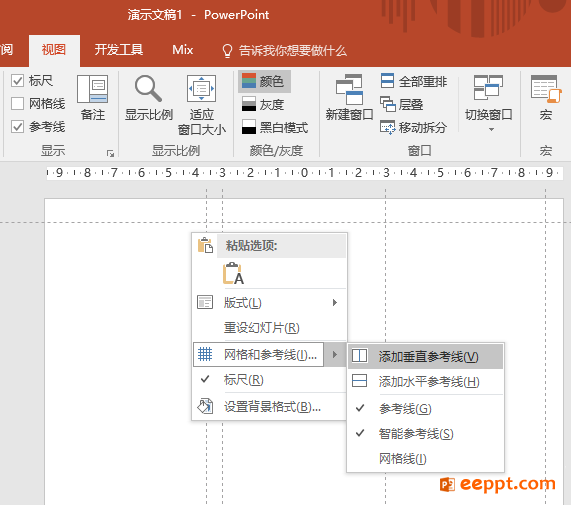Click the vertical guide icon in submenu
This screenshot has height=505, width=571.
pos(360,356)
